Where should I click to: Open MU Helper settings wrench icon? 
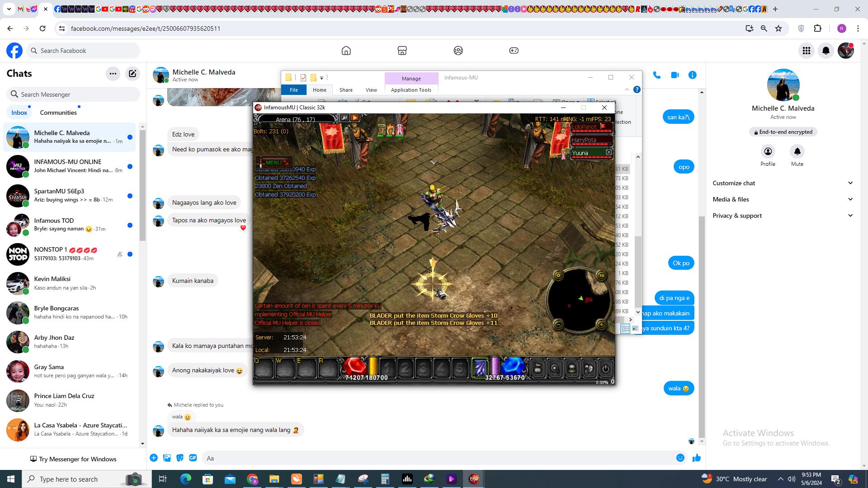point(344,118)
